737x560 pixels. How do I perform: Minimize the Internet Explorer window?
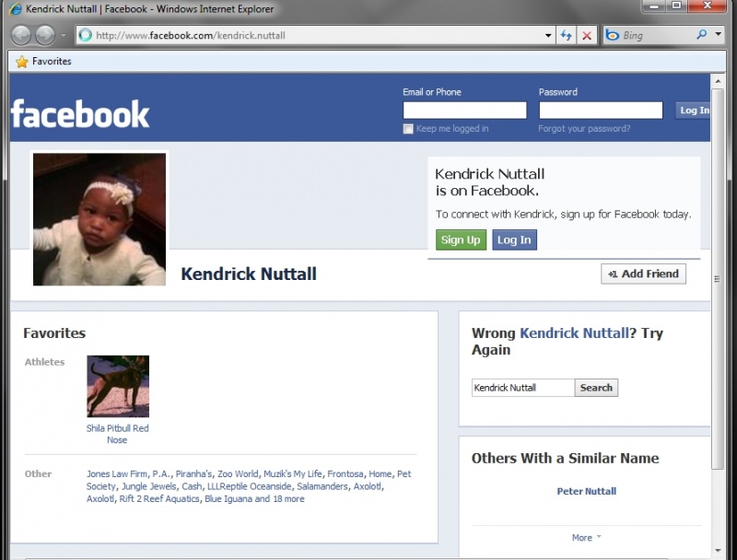[654, 6]
